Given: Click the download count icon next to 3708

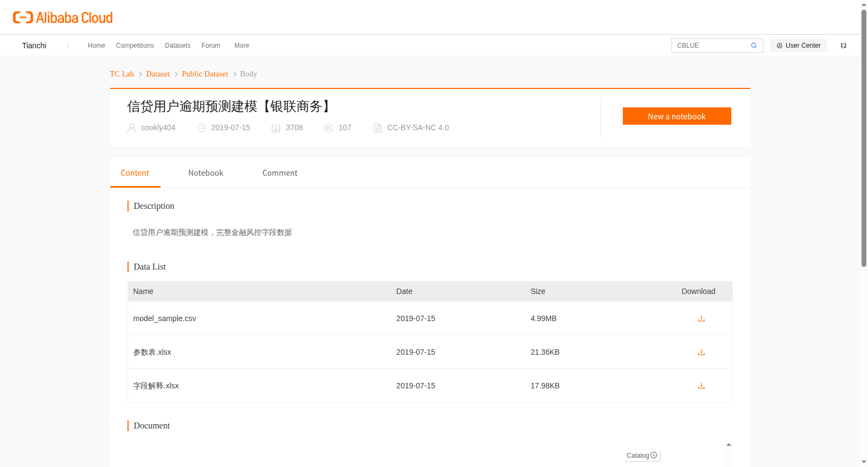Looking at the screenshot, I should coord(276,128).
